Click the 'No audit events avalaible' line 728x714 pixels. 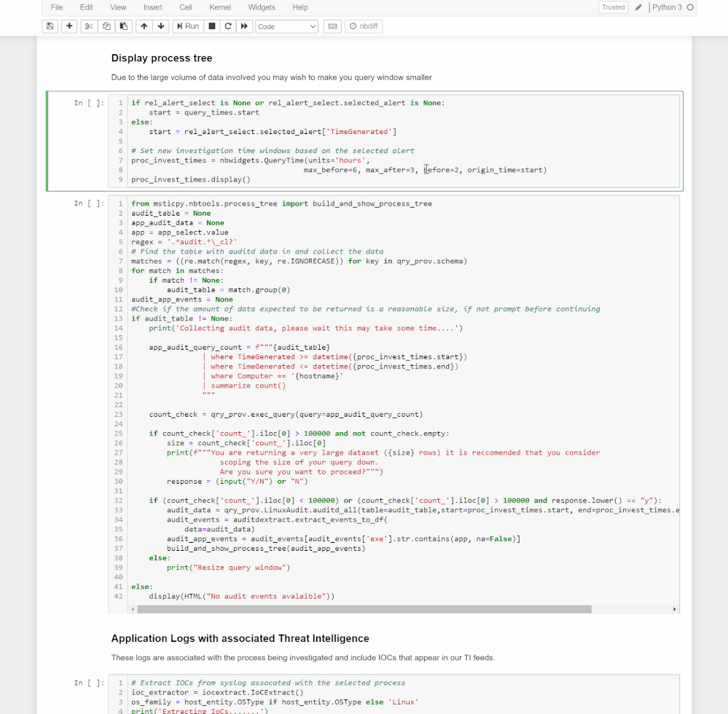click(x=241, y=597)
